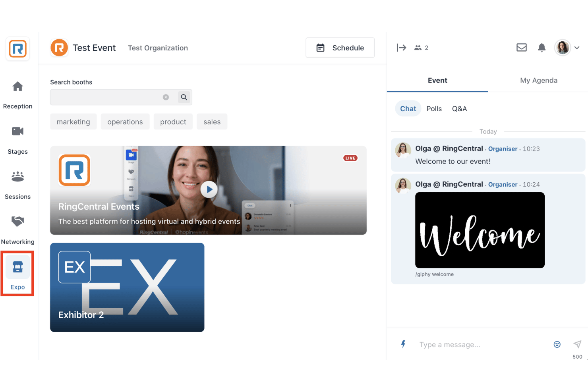The width and height of the screenshot is (588, 392).
Task: Click the Welcome giphy image in chat
Action: pyautogui.click(x=480, y=230)
